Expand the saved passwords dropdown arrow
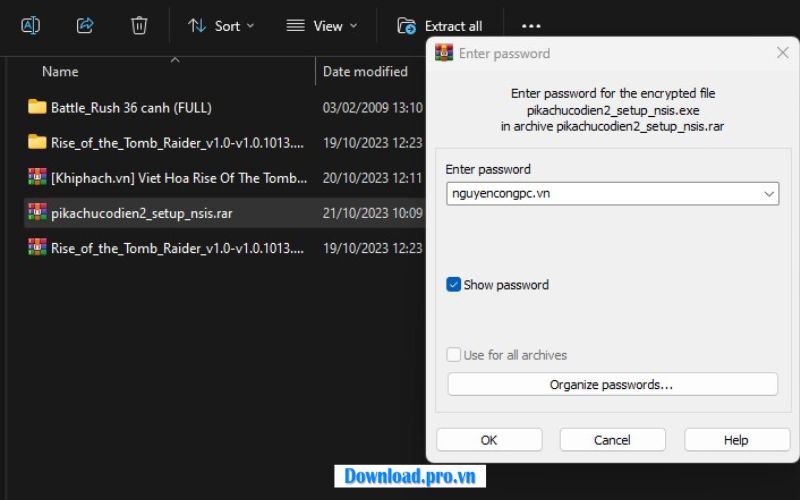The height and width of the screenshot is (500, 800). (768, 194)
